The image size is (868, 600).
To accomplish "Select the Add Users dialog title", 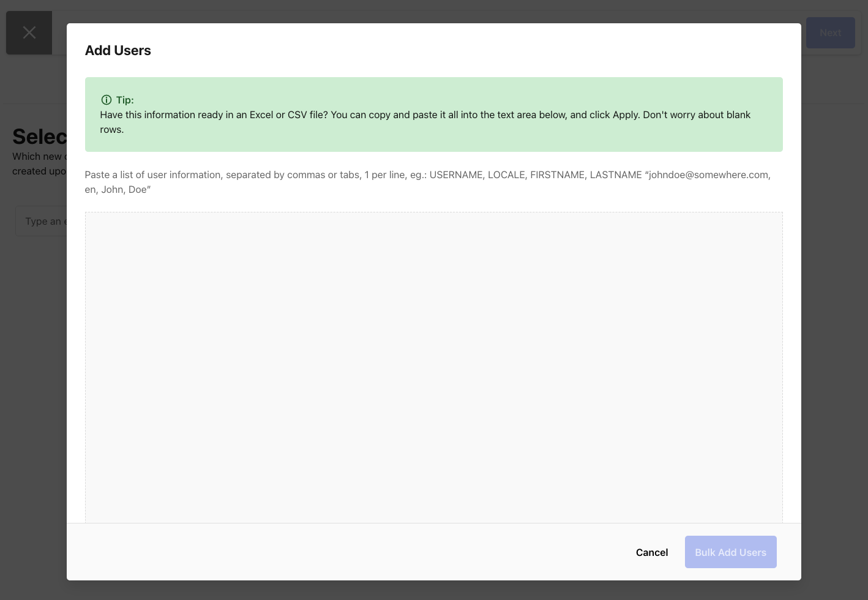I will (x=118, y=50).
